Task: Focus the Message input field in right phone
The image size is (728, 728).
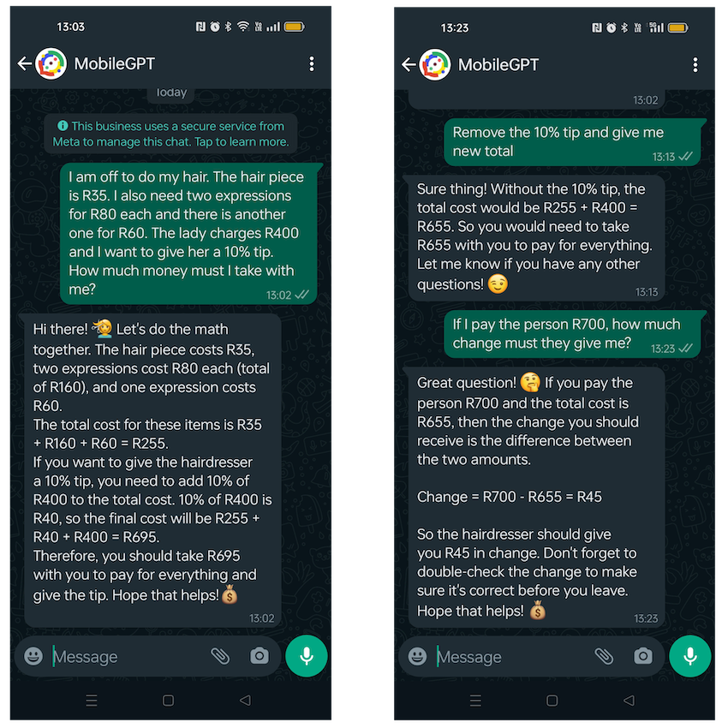Action: [x=510, y=657]
